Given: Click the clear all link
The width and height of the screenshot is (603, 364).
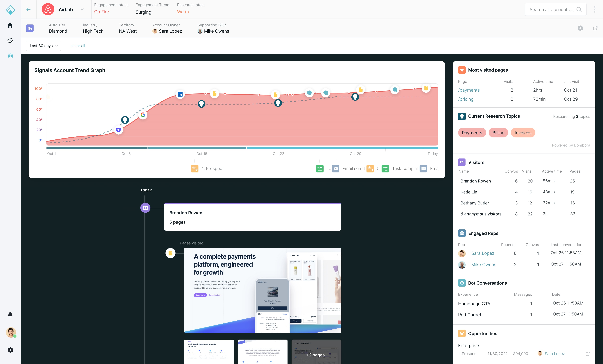Looking at the screenshot, I should coord(78,46).
